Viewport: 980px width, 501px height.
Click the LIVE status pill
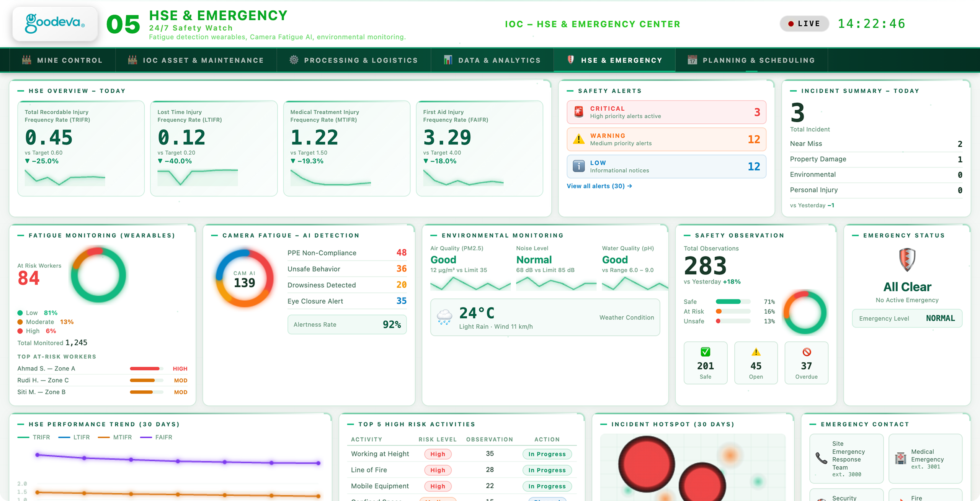pyautogui.click(x=804, y=24)
